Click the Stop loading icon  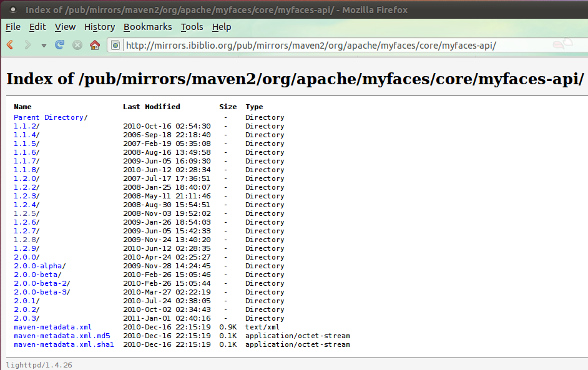77,46
